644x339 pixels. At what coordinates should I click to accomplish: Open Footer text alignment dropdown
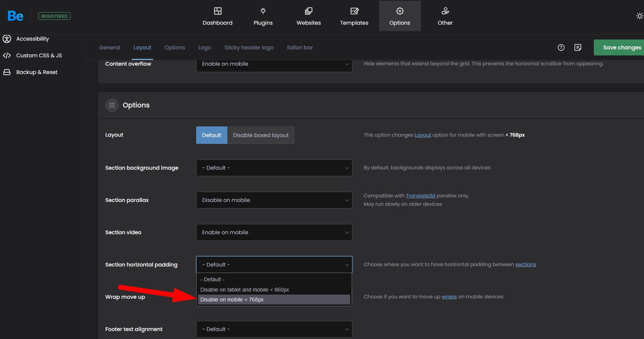click(274, 329)
